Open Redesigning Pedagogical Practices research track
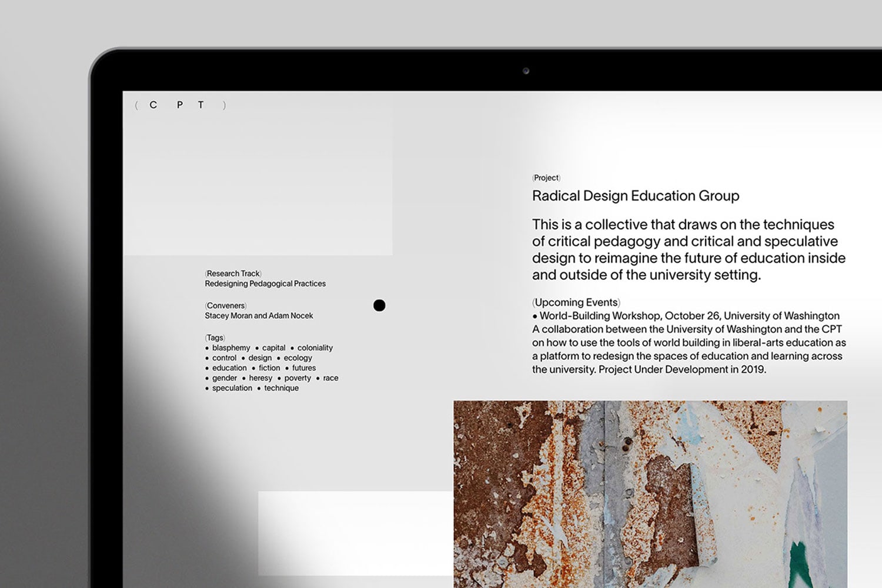The height and width of the screenshot is (588, 882). point(265,283)
